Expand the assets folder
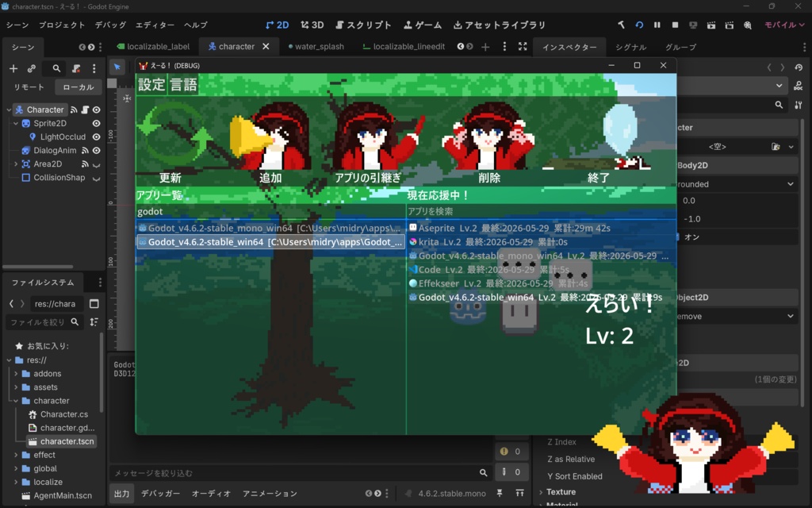Viewport: 812px width, 508px height. 16,387
